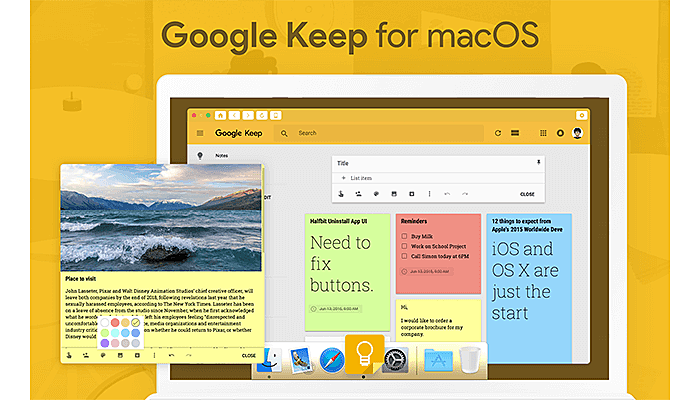Screen dimensions: 700x400
Task: Open the hamburger main menu in Google Keep
Action: (x=200, y=133)
